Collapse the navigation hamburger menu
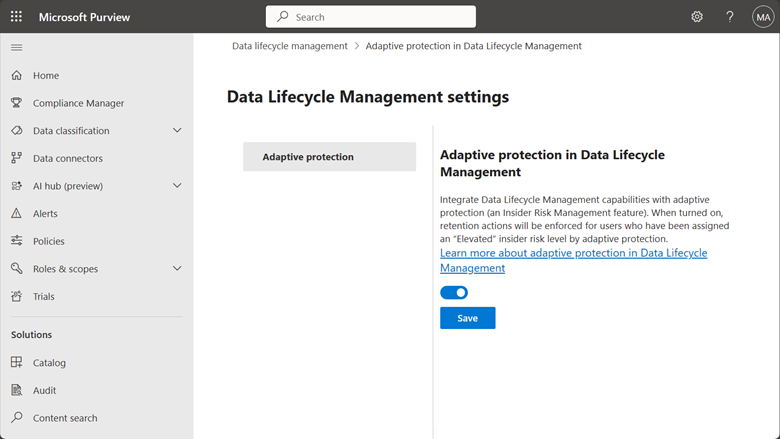This screenshot has width=780, height=439. pyautogui.click(x=16, y=47)
